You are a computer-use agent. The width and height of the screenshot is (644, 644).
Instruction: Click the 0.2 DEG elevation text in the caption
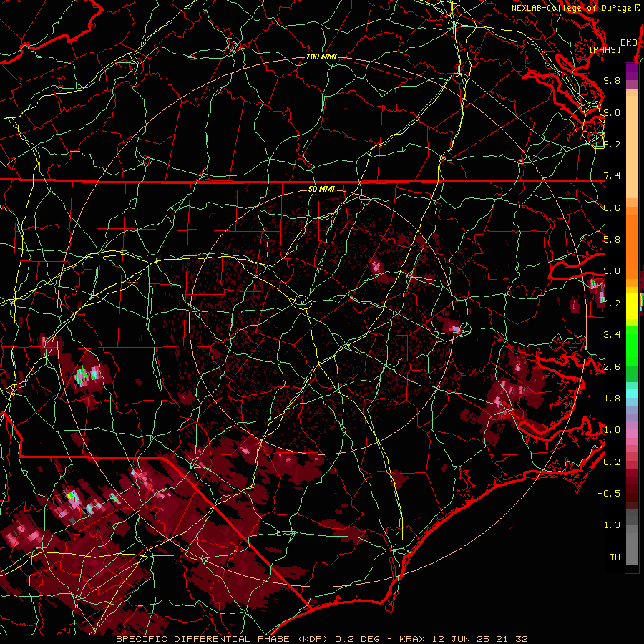coord(358,639)
